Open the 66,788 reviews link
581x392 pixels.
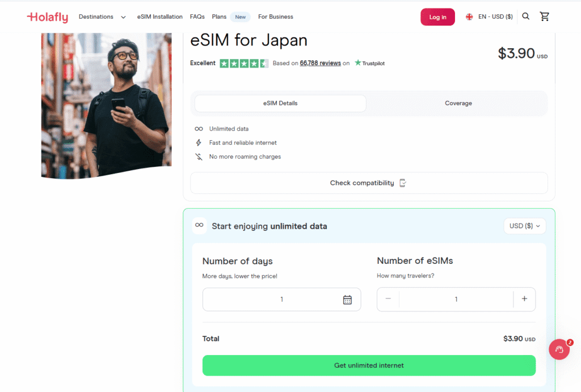pyautogui.click(x=320, y=63)
